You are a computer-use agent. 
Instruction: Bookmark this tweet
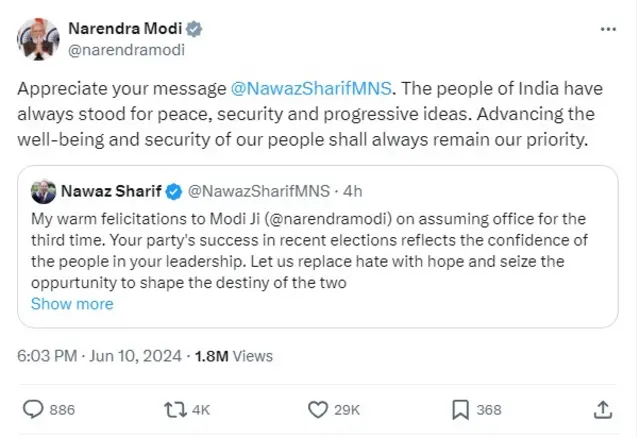[x=460, y=408]
